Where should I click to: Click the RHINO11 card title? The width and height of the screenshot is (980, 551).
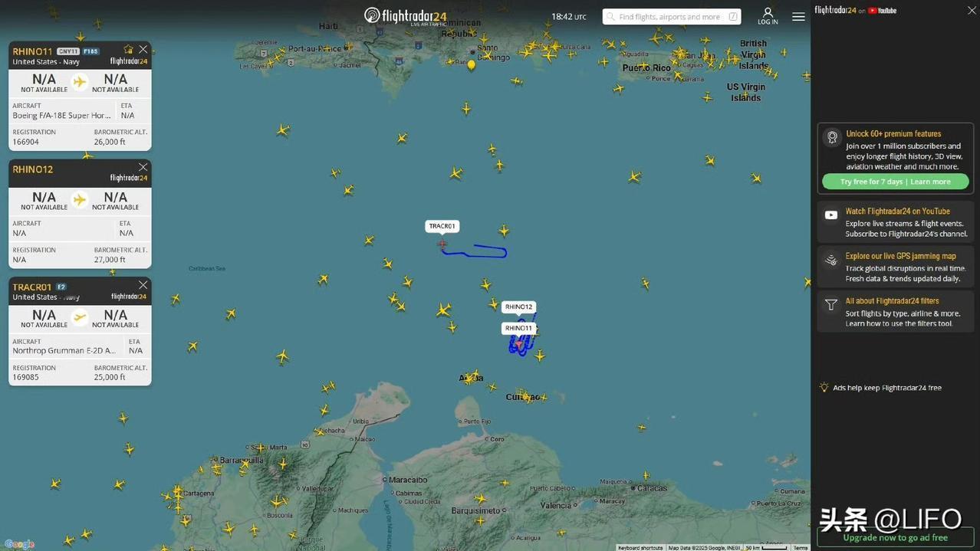click(32, 51)
